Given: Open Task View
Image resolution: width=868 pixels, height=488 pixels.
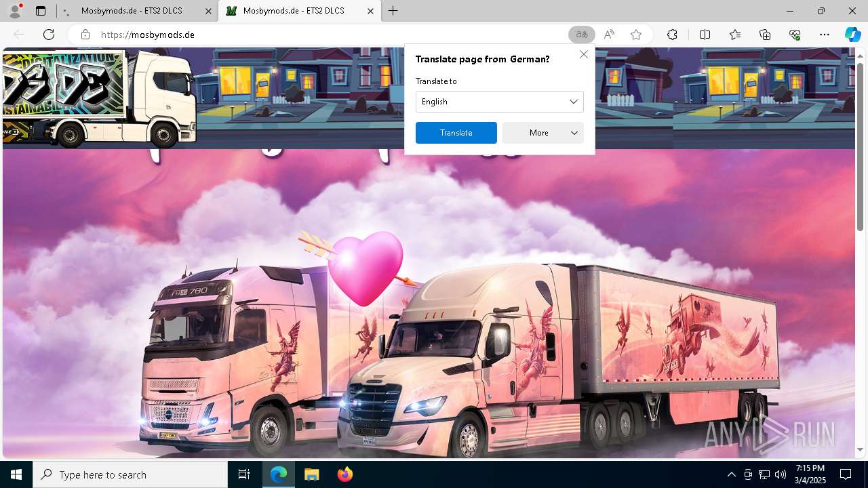Looking at the screenshot, I should point(244,474).
